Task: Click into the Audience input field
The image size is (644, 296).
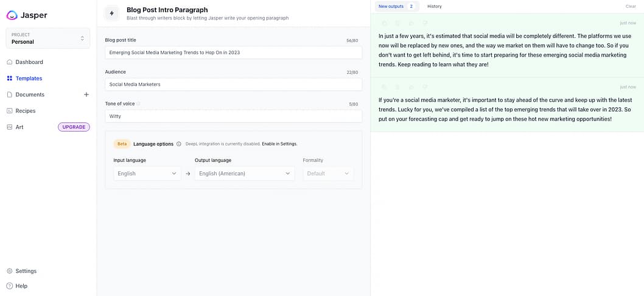Action: pos(233,84)
